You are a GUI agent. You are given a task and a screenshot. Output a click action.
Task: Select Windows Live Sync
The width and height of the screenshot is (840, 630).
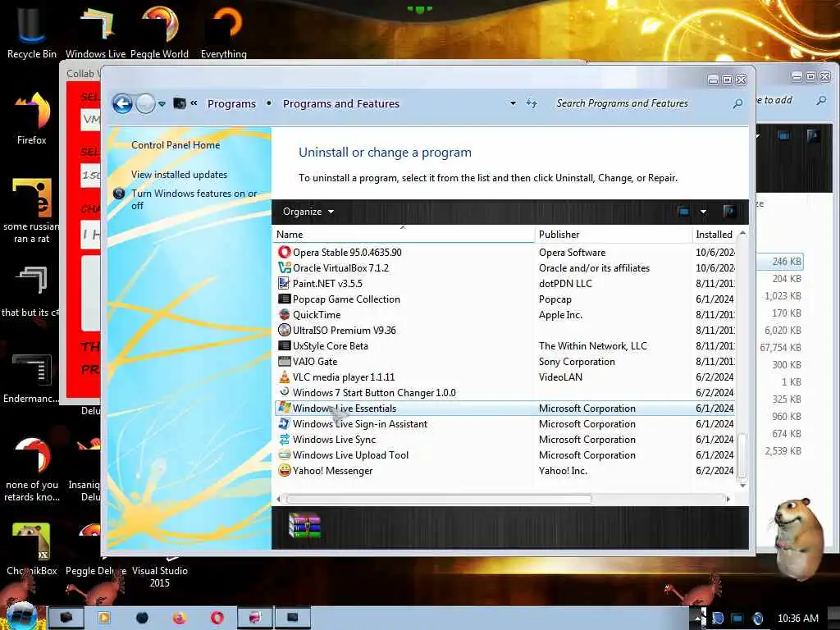pos(504,440)
